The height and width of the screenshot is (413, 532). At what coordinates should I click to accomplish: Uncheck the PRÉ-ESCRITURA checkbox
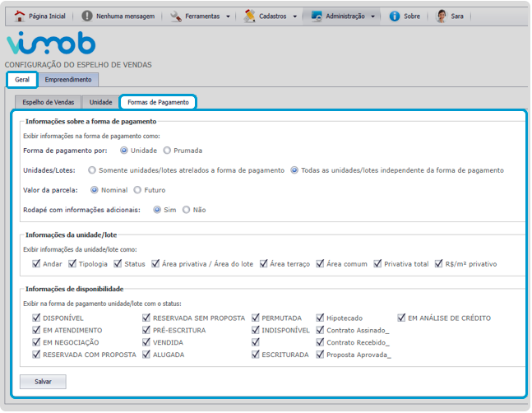[x=146, y=330]
